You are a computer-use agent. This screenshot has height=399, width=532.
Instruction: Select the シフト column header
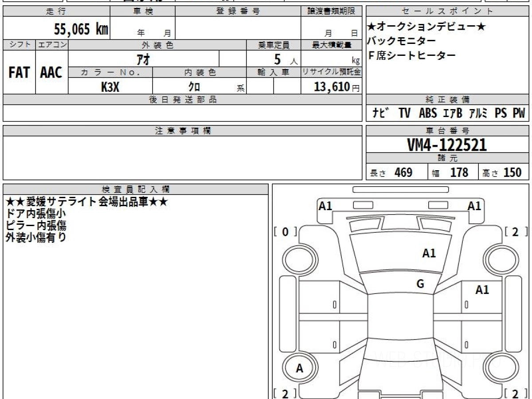[19, 45]
